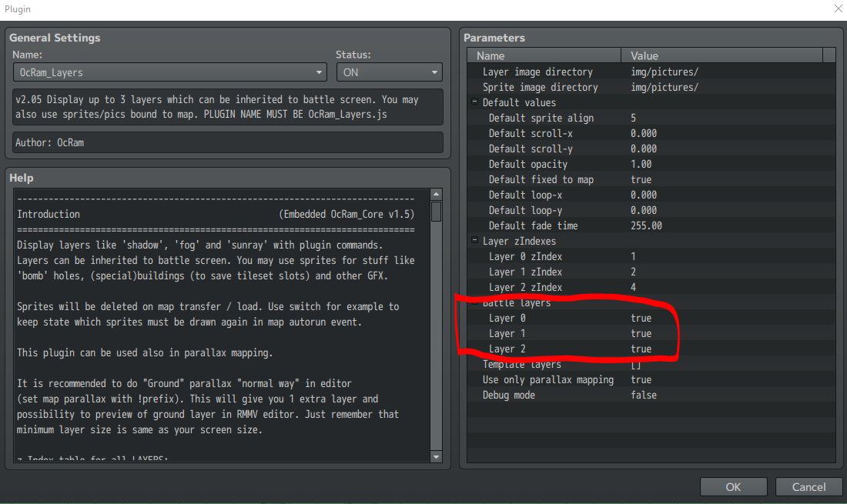Click the 255.00 fade time value
Image resolution: width=847 pixels, height=504 pixels.
click(x=646, y=225)
